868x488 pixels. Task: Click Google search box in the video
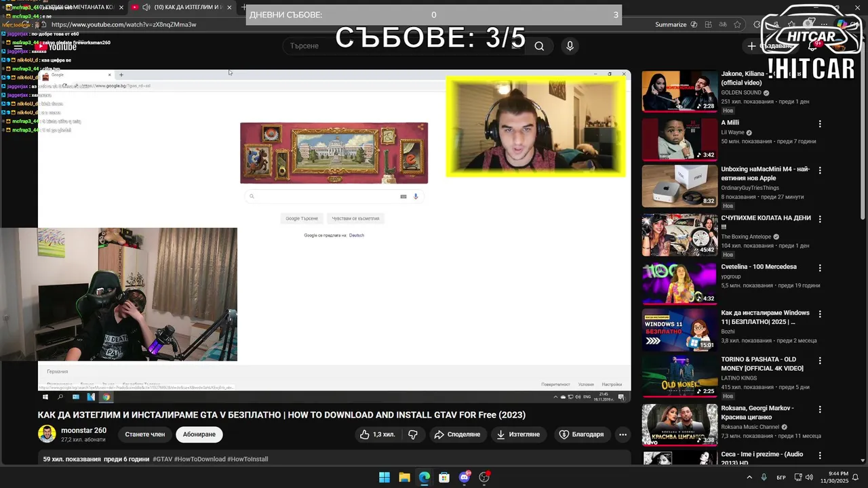click(x=334, y=197)
